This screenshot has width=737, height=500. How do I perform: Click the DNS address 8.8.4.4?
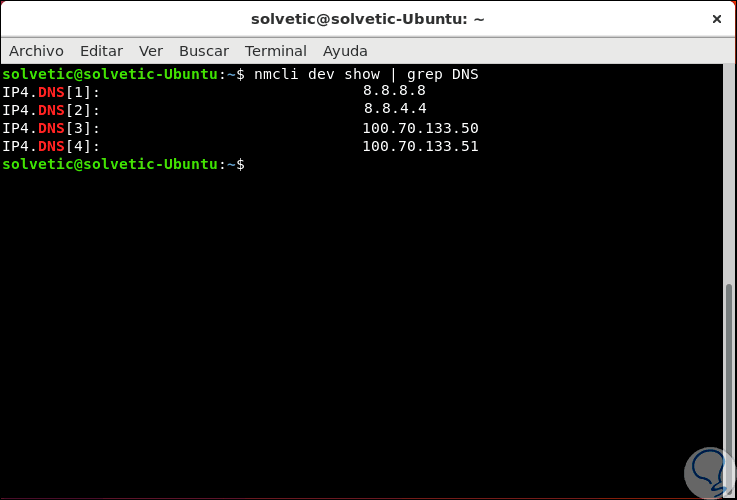[x=395, y=109]
